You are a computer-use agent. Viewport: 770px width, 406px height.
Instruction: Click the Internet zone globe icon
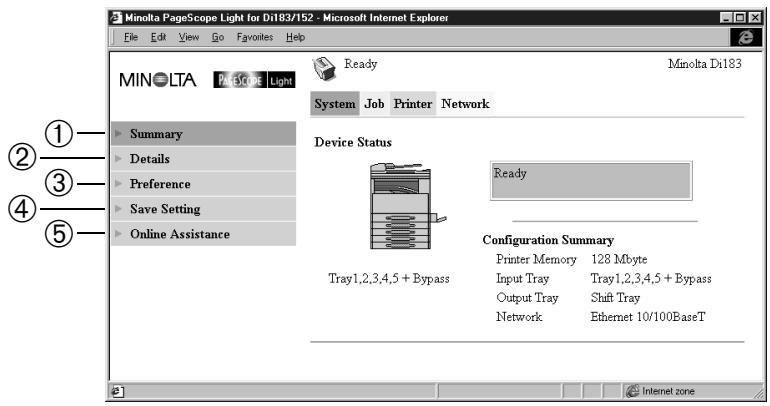click(632, 391)
